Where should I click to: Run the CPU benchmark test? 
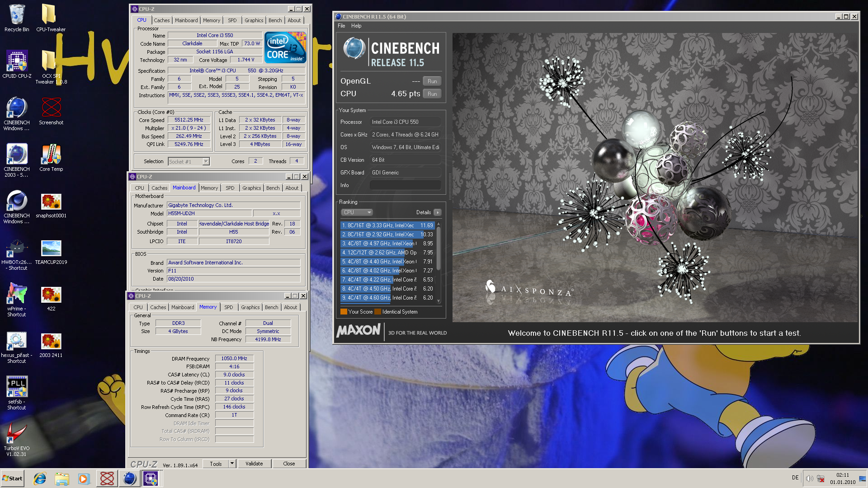[432, 94]
